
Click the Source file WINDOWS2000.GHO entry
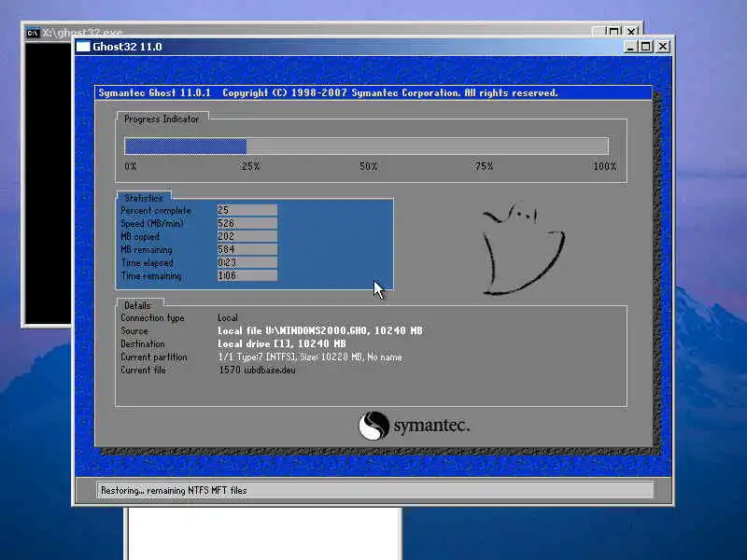[x=320, y=330]
